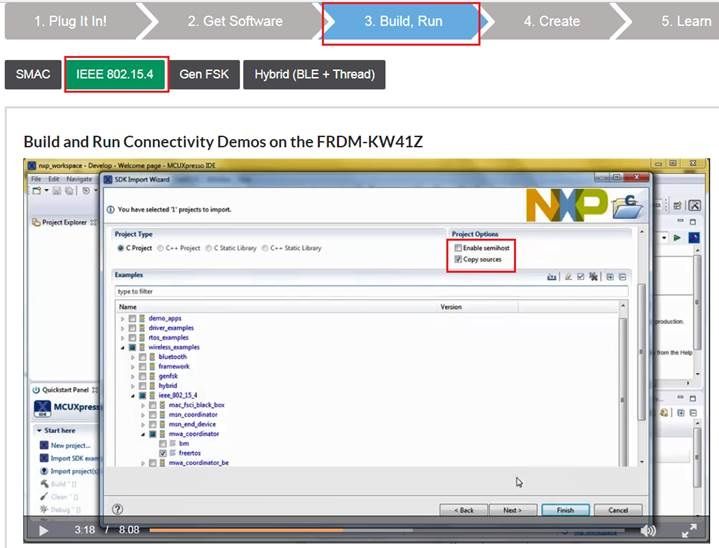Click the green run icon in IDE toolbar
Screen dimensions: 719x548
pyautogui.click(x=677, y=238)
